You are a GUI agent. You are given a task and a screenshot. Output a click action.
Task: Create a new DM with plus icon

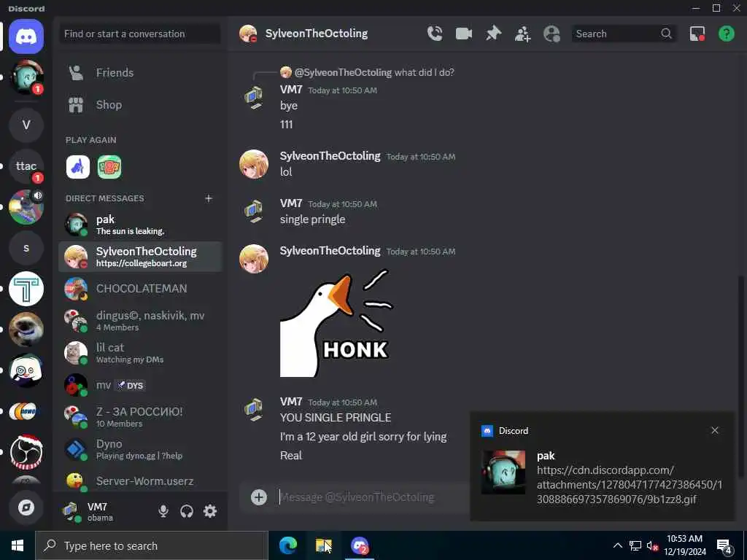pyautogui.click(x=208, y=198)
